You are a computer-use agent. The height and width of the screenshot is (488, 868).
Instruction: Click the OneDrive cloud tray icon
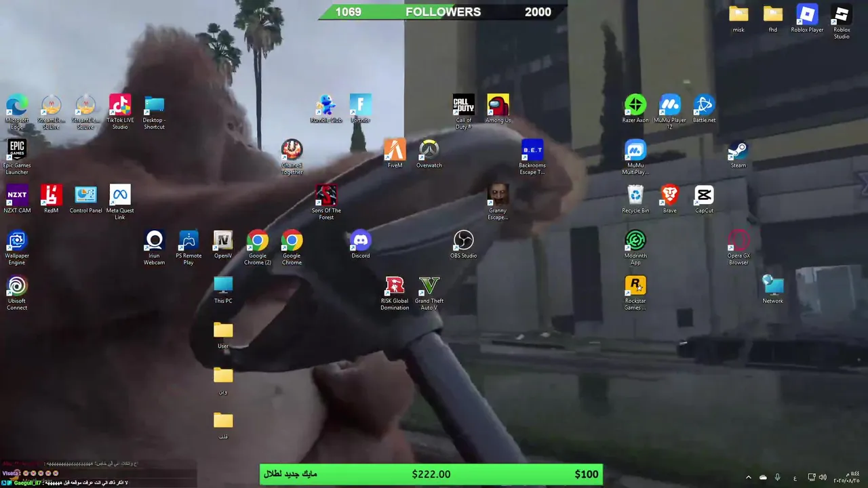click(x=763, y=477)
